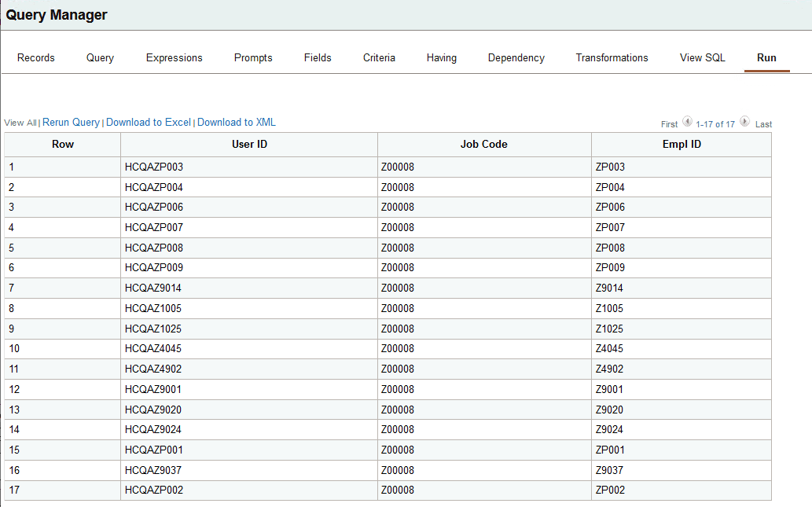Switch to the Criteria tab
812x507 pixels.
[x=379, y=57]
